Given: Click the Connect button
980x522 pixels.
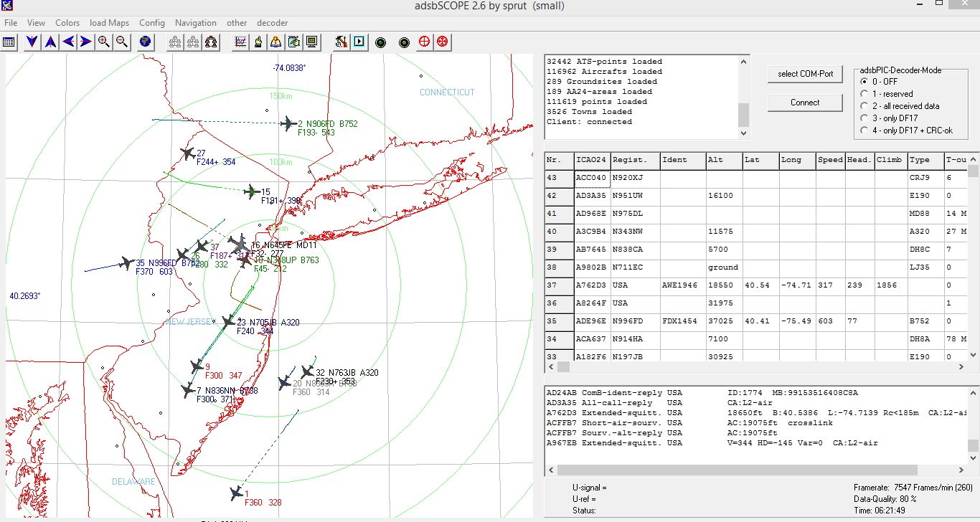Looking at the screenshot, I should [806, 103].
